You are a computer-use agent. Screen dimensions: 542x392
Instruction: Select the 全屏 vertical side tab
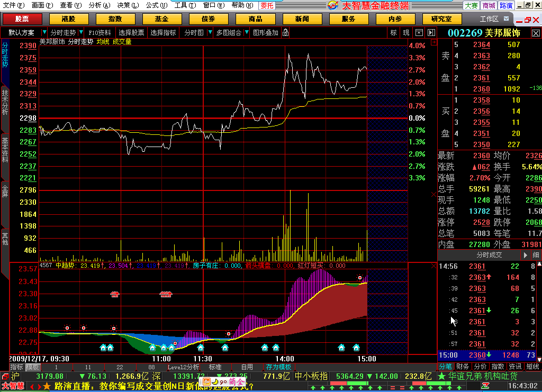[x=5, y=192]
